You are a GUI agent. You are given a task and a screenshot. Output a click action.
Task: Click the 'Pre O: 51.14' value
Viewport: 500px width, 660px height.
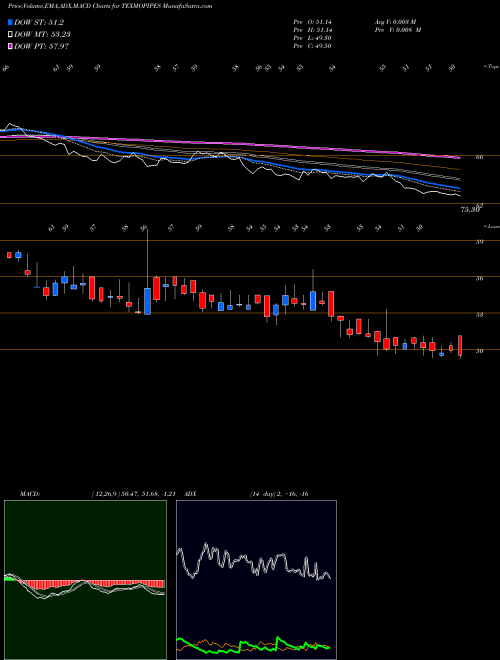312,22
